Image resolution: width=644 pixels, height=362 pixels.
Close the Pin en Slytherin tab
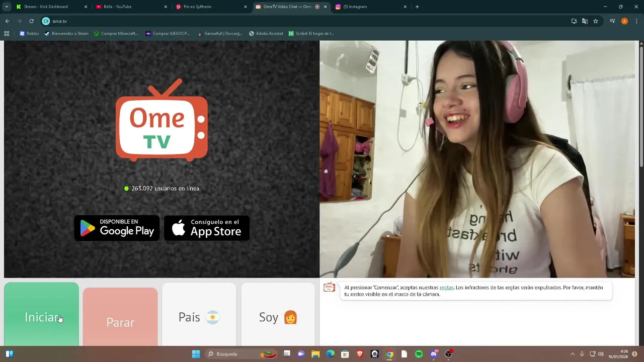[x=246, y=7]
